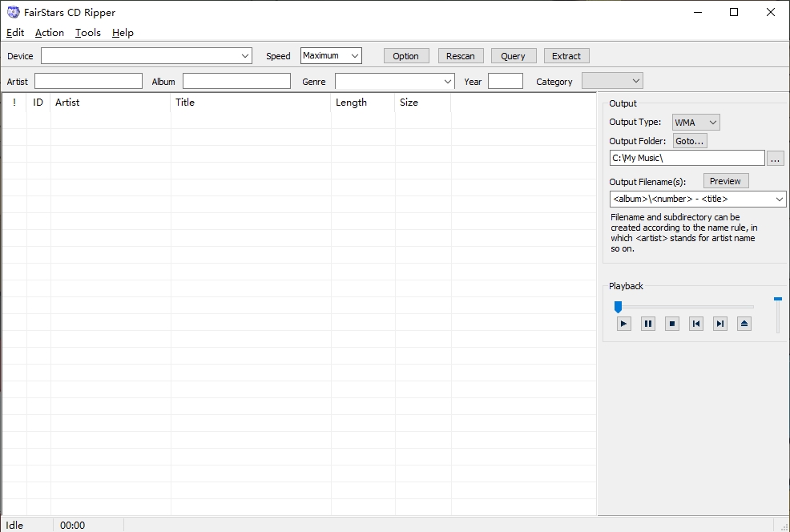Open the Tools menu
Viewport: 790px width, 532px height.
(88, 33)
